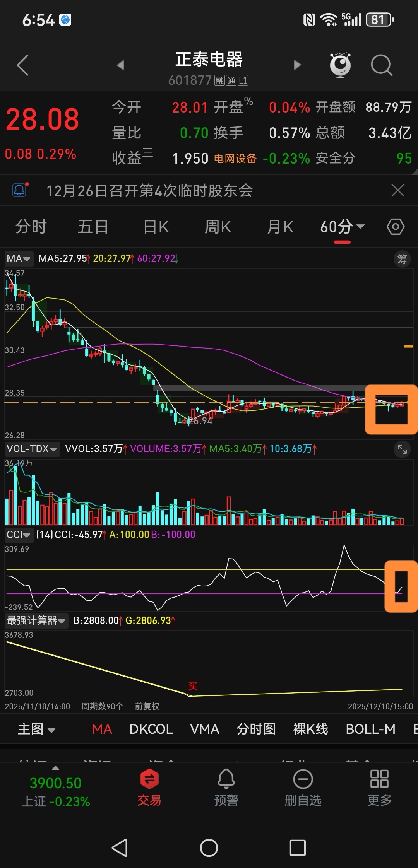Screen dimensions: 418x868
Task: Open the MA indicator dropdown
Action: pos(19,258)
